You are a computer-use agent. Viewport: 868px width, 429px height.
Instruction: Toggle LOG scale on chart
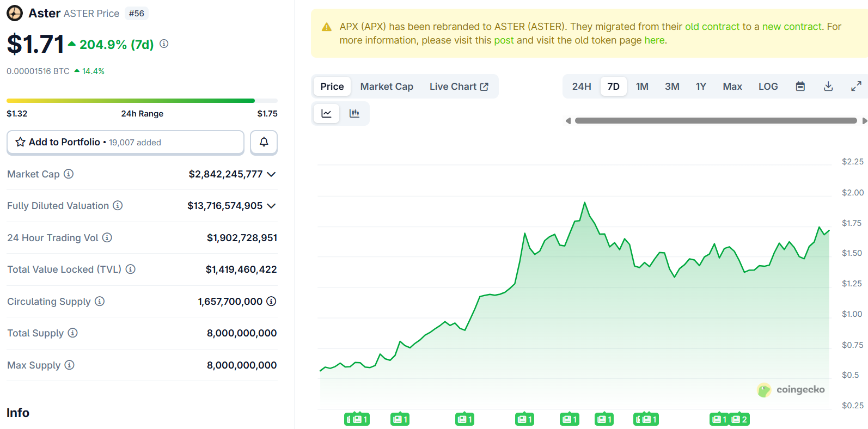click(x=768, y=87)
